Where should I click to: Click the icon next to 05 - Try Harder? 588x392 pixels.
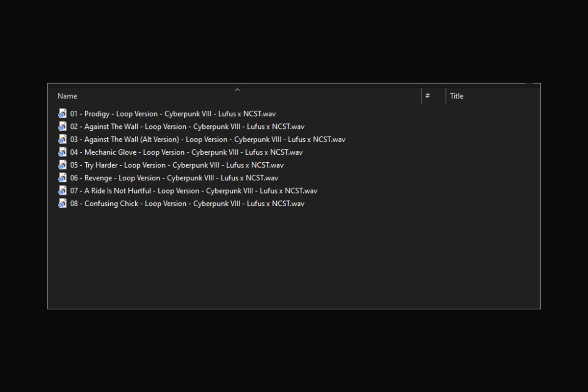[x=62, y=165]
